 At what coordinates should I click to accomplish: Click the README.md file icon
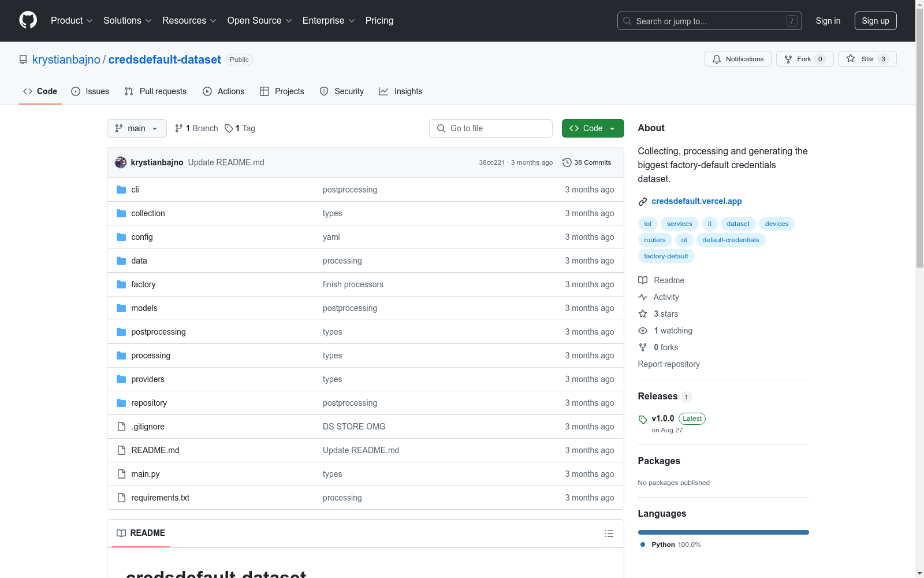(x=121, y=450)
